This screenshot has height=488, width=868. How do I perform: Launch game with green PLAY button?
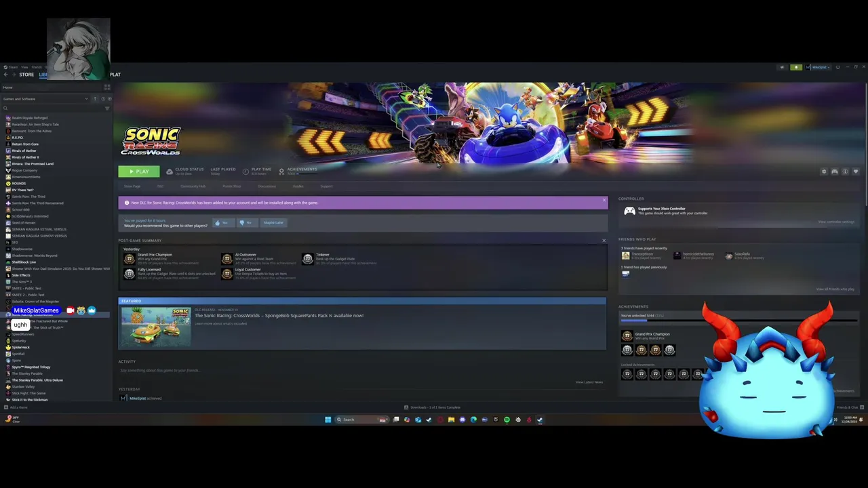139,171
